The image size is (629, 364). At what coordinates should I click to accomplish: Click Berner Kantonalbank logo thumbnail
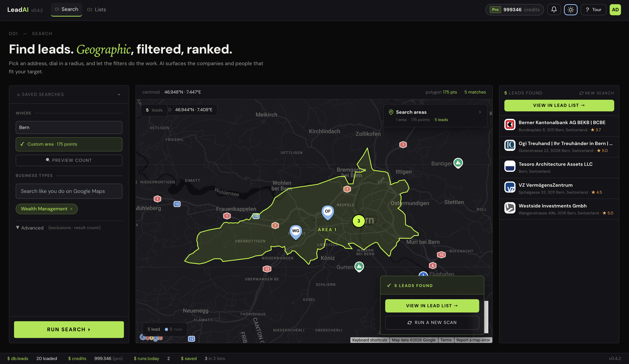[510, 125]
